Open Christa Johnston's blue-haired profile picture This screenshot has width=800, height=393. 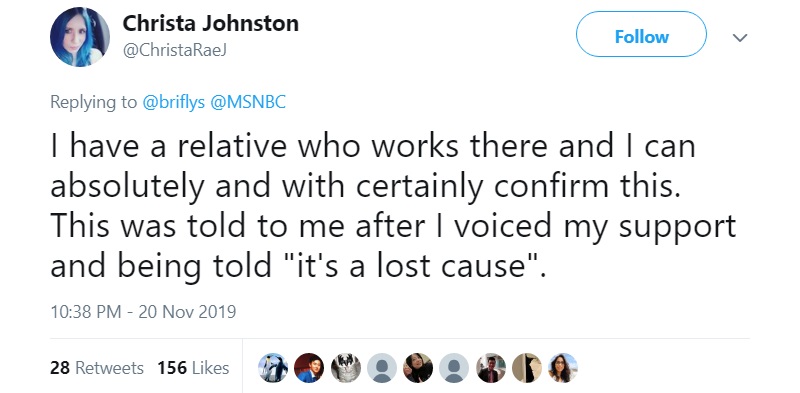point(80,37)
